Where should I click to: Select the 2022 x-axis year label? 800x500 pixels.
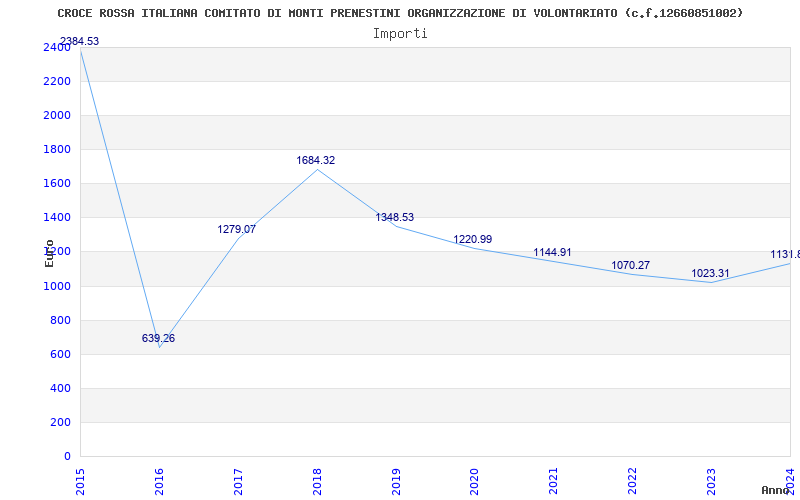(633, 481)
